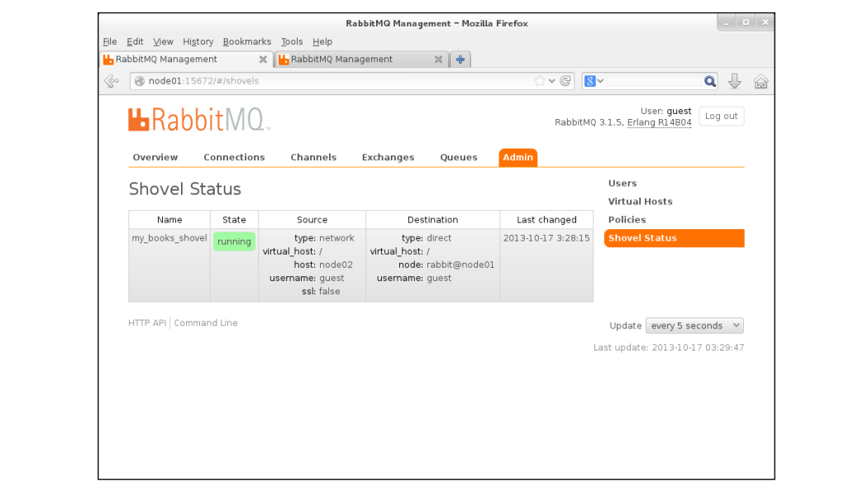Click the source host value node02
The image size is (868, 492).
pos(336,265)
